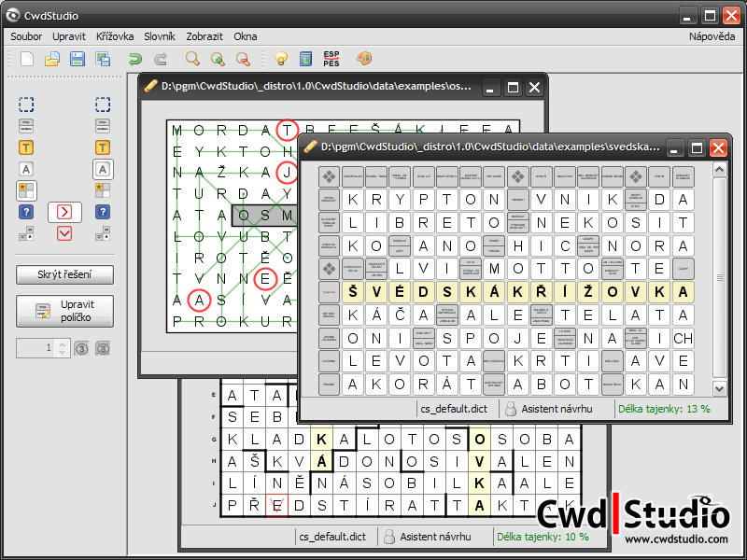Open the Soubor menu
The height and width of the screenshot is (560, 747).
26,36
